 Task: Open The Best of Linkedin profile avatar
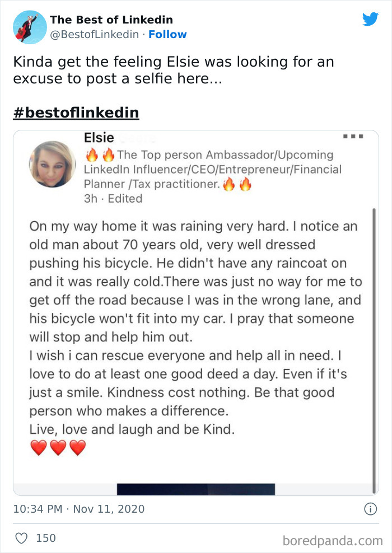[x=29, y=26]
